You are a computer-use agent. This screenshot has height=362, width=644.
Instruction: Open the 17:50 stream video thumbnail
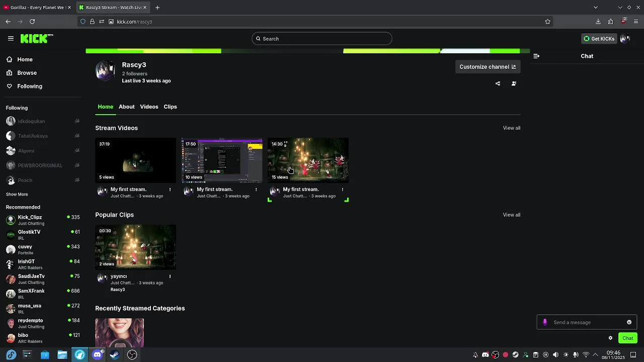[222, 160]
